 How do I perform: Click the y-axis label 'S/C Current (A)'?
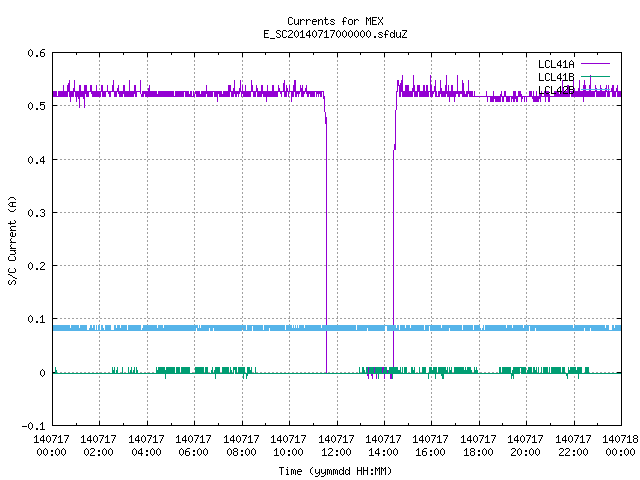[13, 240]
